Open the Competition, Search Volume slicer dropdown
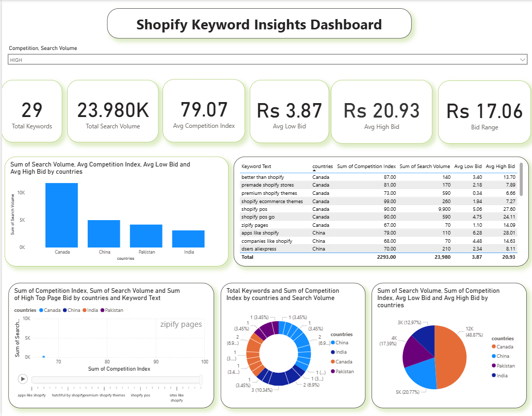Viewport: 532px width, 416px height. tap(267, 60)
